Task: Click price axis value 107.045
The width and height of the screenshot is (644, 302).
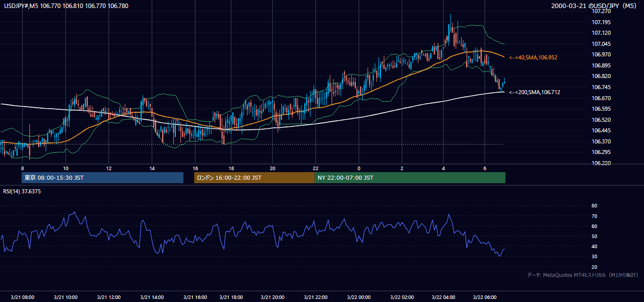Action: (x=601, y=44)
